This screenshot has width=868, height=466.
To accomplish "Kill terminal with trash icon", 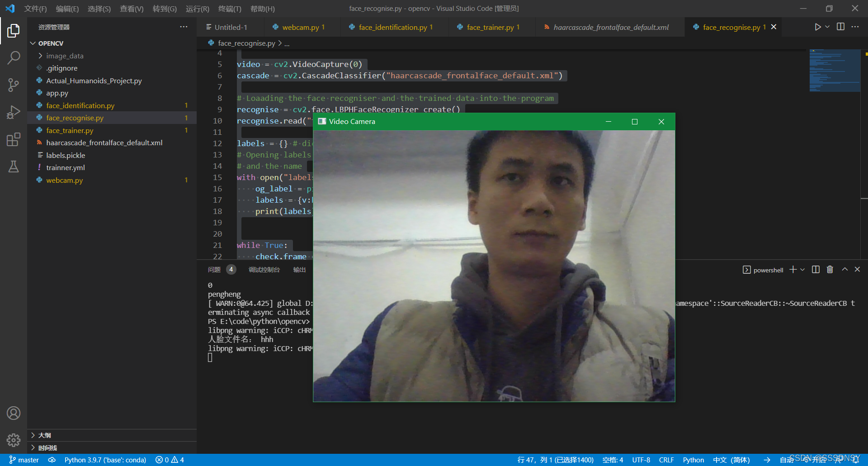I will (x=830, y=270).
